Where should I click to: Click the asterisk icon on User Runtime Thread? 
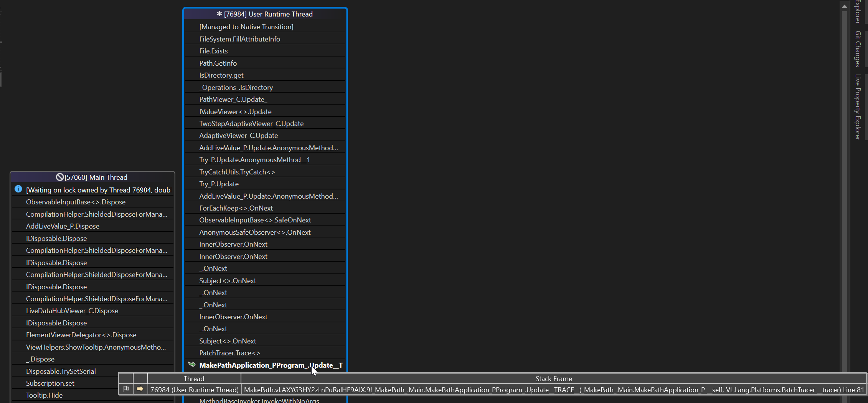click(x=219, y=14)
